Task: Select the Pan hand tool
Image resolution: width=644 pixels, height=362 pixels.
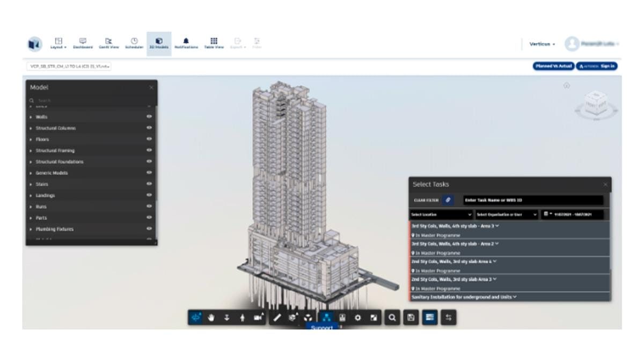Action: 211,318
